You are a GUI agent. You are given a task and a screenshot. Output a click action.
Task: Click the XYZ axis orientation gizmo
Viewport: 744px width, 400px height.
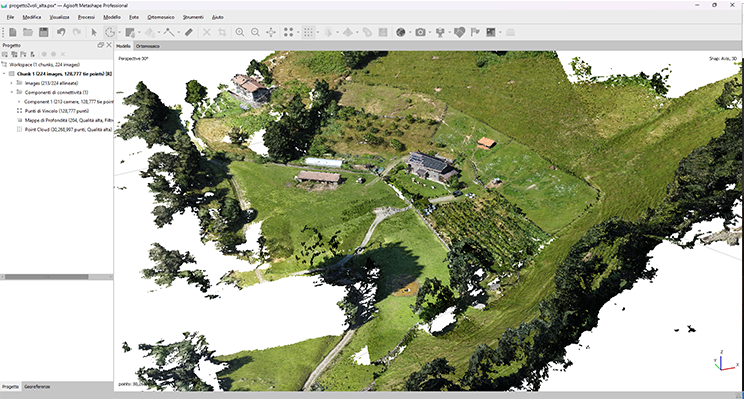tap(726, 362)
